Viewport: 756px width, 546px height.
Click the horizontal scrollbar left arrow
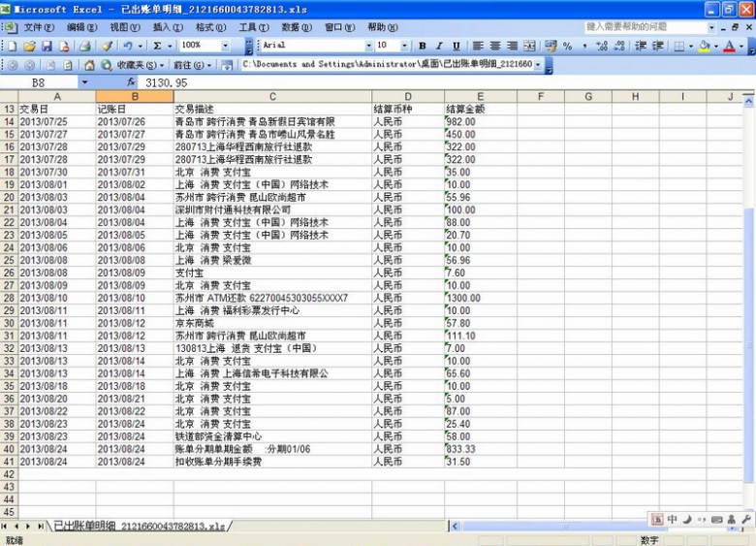[x=456, y=527]
